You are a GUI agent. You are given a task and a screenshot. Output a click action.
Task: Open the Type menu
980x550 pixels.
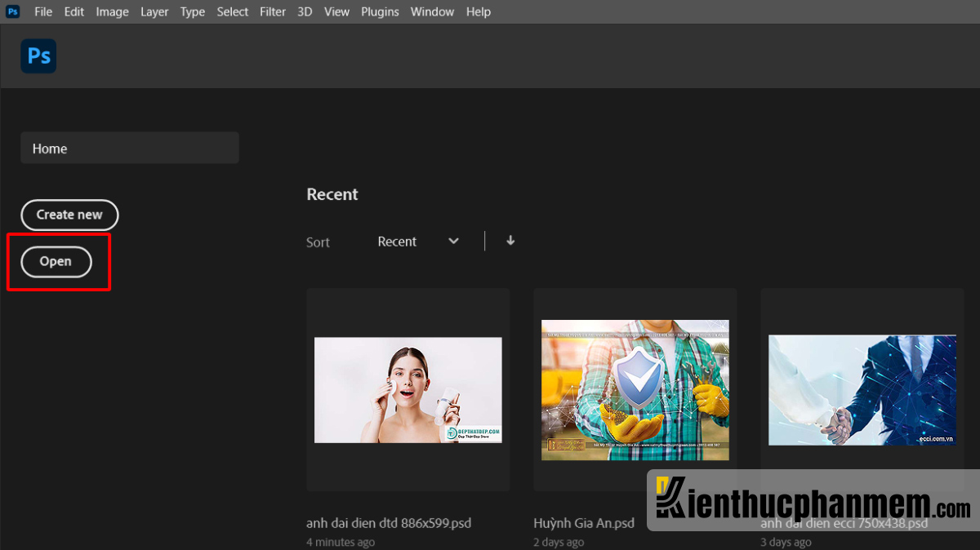point(193,11)
